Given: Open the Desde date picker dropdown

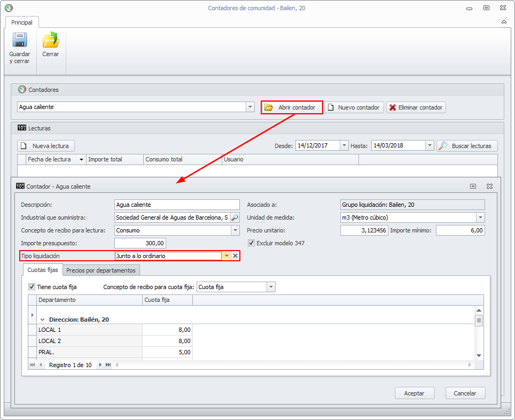Looking at the screenshot, I should click(x=344, y=145).
